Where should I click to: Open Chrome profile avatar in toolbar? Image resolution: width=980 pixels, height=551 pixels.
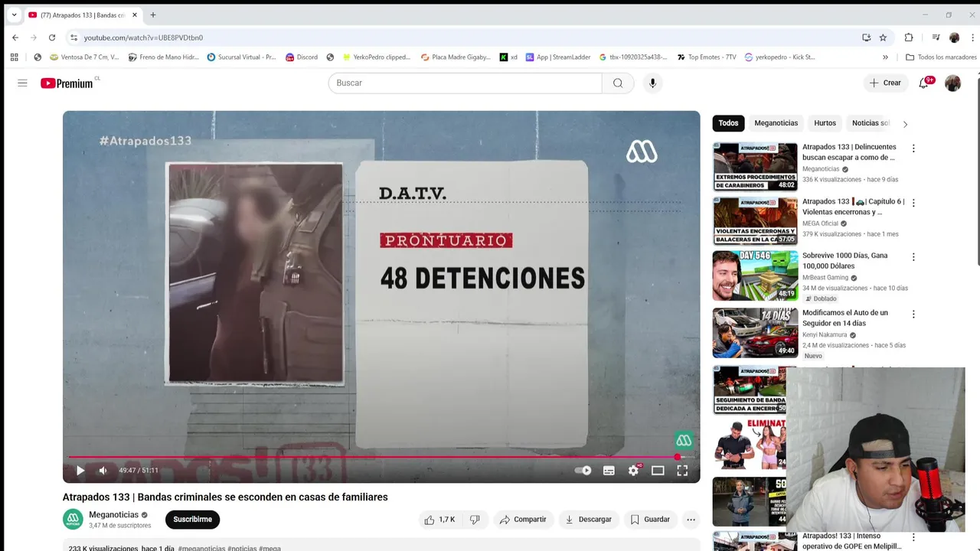(954, 37)
